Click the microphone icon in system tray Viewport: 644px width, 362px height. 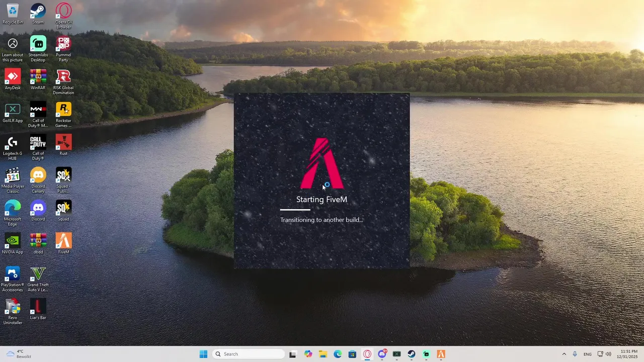click(x=575, y=354)
